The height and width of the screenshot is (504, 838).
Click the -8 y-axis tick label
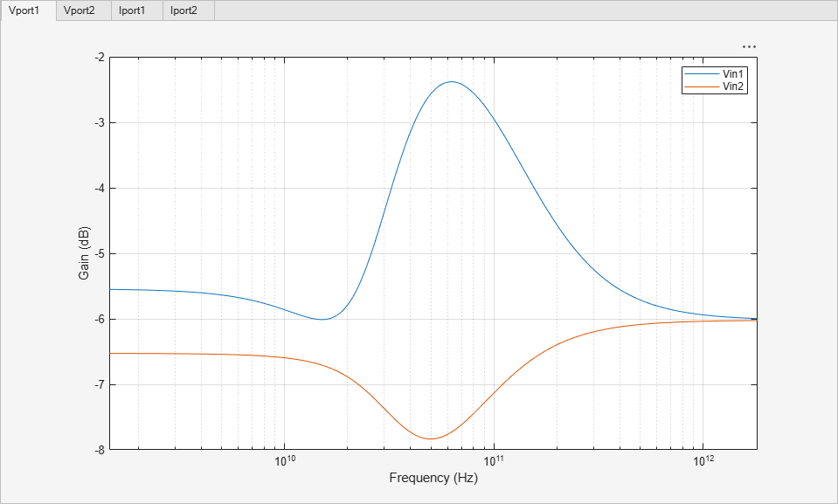pyautogui.click(x=100, y=450)
